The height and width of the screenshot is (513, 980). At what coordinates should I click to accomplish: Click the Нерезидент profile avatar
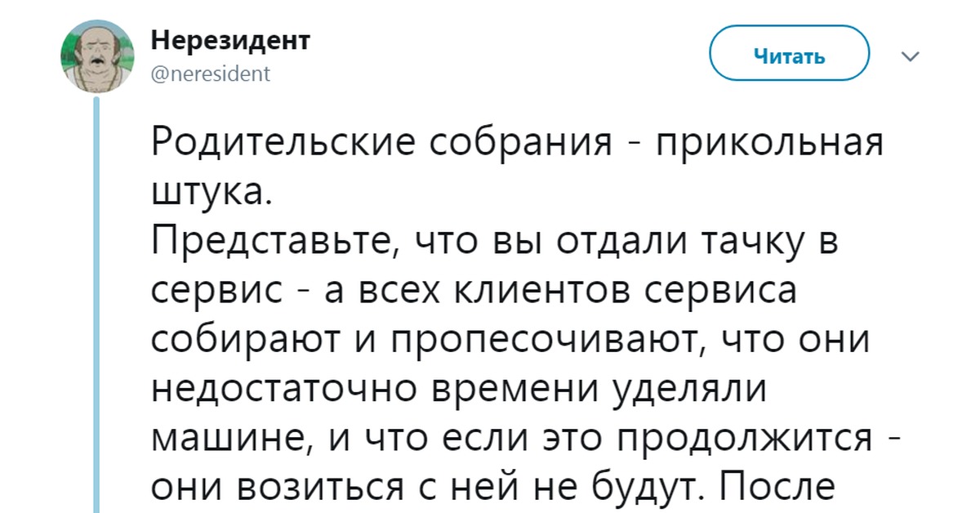96,57
